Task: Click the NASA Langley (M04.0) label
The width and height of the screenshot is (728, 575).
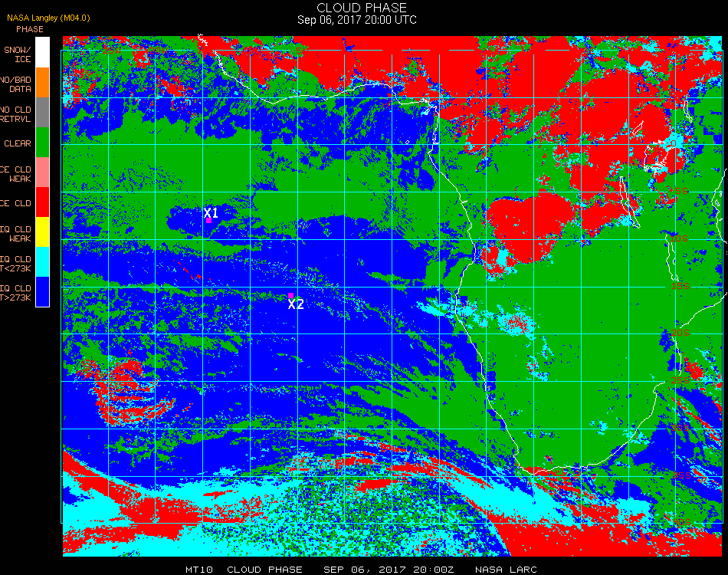Action: [x=48, y=18]
